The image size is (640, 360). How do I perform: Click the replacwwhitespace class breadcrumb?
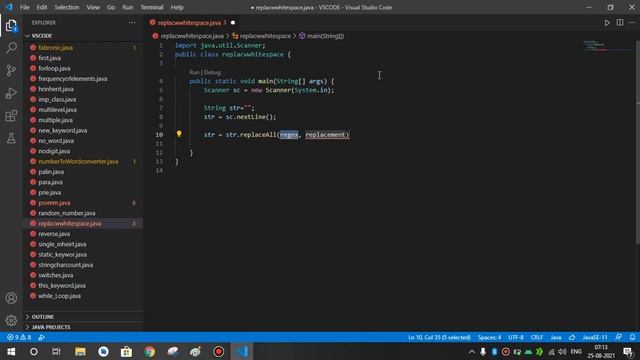tap(265, 36)
